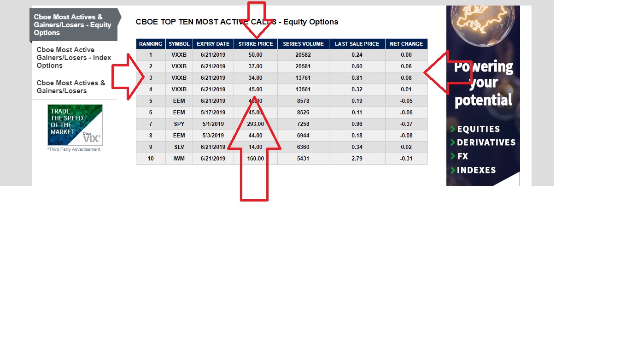
Task: Select expiry date 5/1/2019
Action: click(x=213, y=124)
